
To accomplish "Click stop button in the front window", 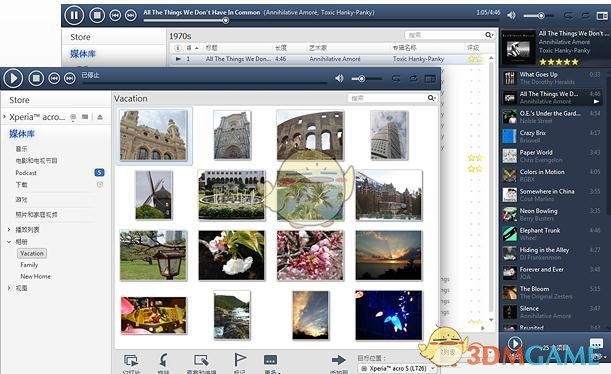I will coord(36,78).
